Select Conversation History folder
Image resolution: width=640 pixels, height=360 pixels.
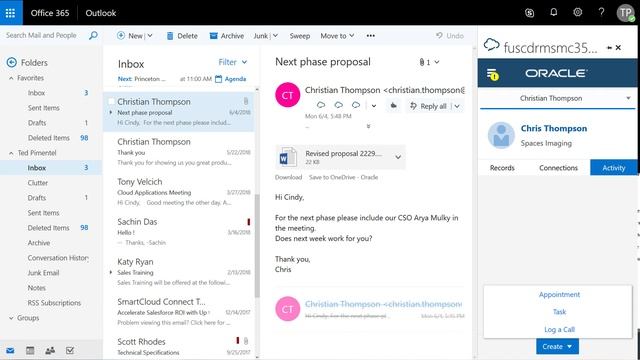[x=58, y=258]
